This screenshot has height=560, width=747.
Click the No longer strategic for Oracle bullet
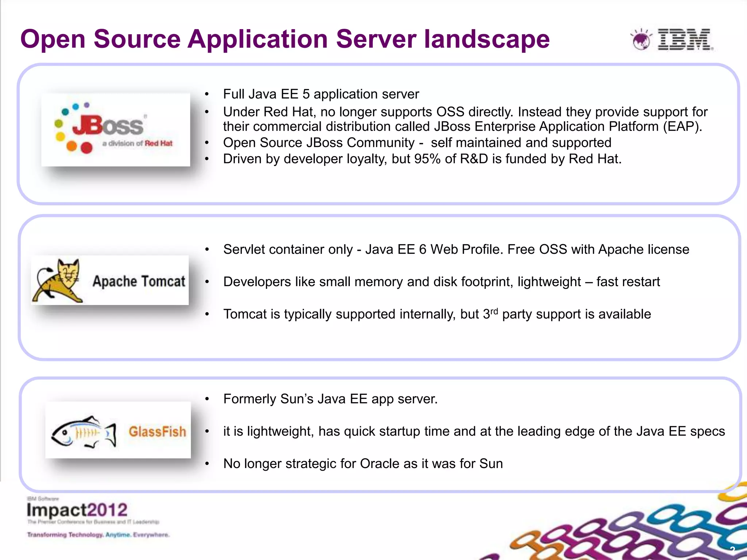[x=363, y=464]
